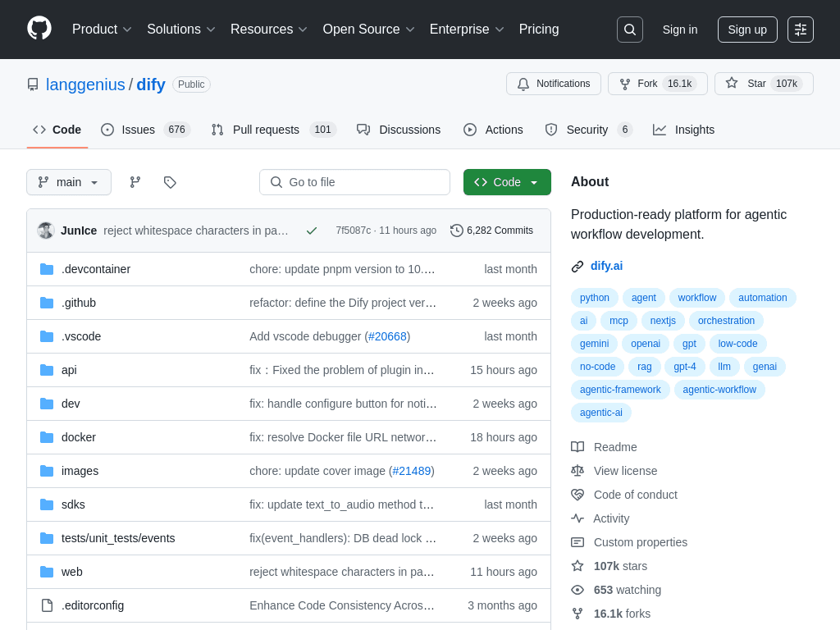Open the docker folder
The height and width of the screenshot is (630, 840).
click(78, 437)
